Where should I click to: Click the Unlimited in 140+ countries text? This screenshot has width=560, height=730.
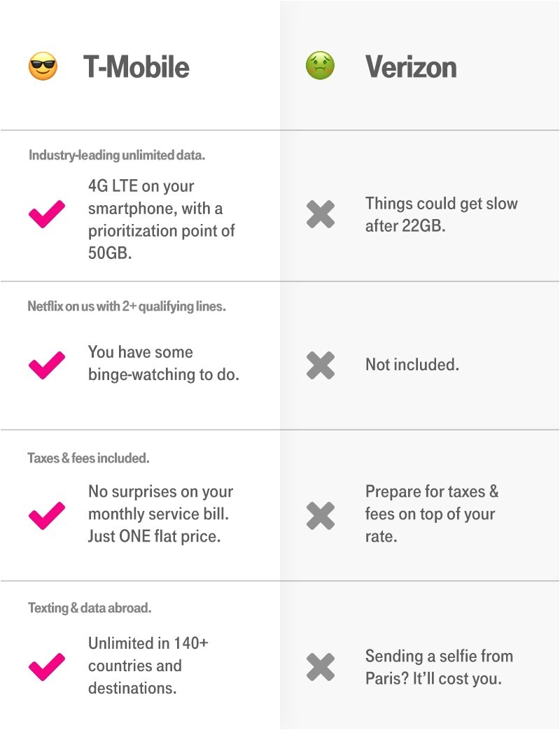pos(148,666)
